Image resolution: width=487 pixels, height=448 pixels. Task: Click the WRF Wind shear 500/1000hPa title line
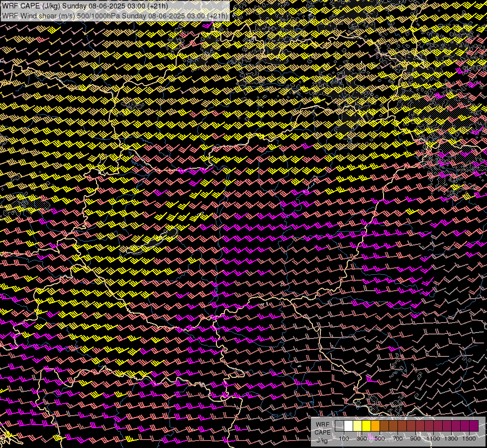(x=114, y=16)
